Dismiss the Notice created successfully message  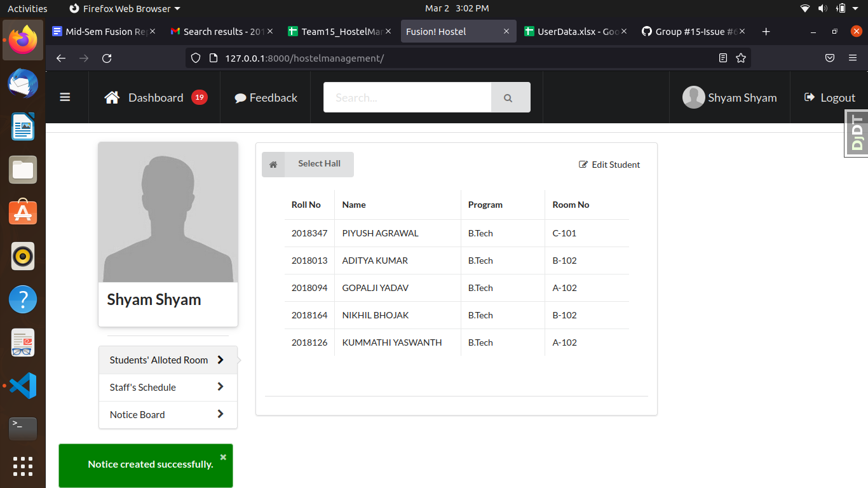coord(223,457)
